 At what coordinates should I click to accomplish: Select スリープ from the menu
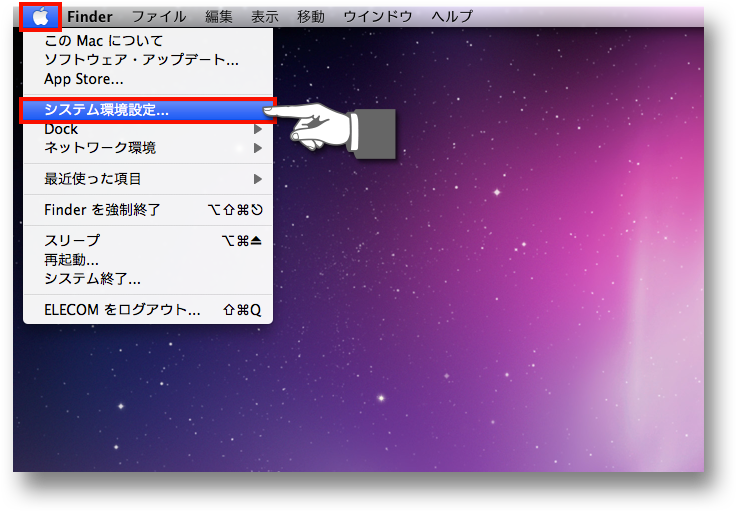point(148,240)
